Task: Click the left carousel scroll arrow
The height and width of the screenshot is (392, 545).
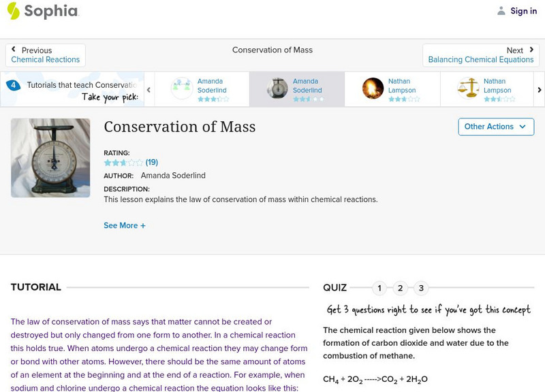Action: pyautogui.click(x=147, y=88)
